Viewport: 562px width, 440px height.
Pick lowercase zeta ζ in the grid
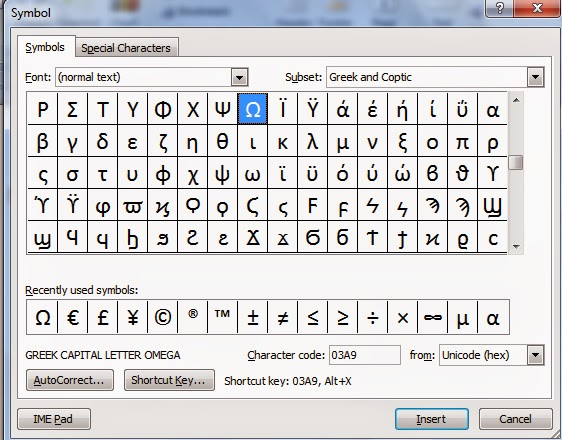tap(162, 141)
